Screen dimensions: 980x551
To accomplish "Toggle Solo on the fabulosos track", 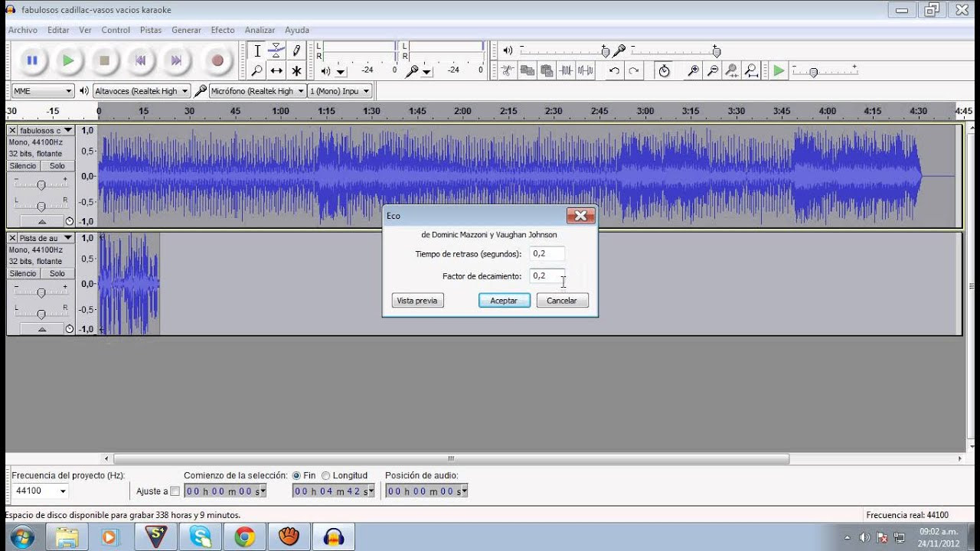I will point(57,166).
